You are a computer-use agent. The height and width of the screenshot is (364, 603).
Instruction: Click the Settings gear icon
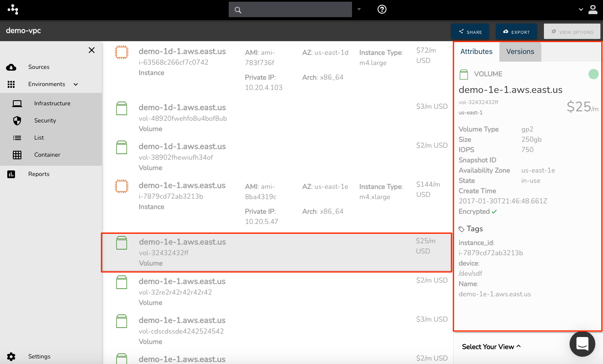tap(11, 357)
